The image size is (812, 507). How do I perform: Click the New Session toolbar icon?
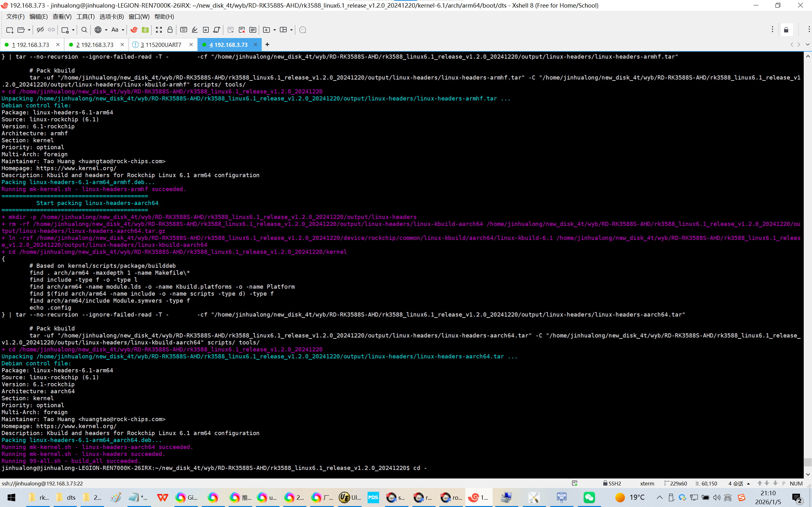click(10, 30)
